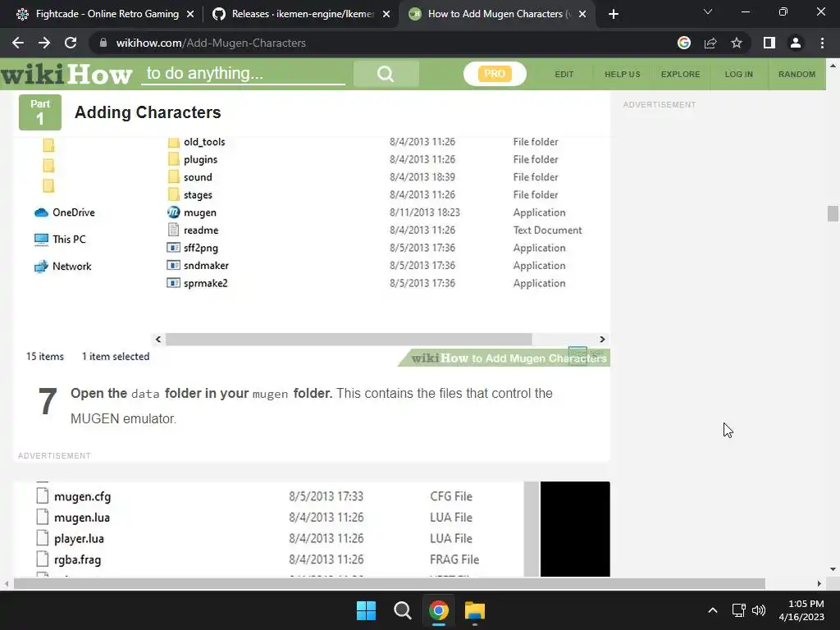
Task: Go forward to the next page
Action: tap(44, 43)
